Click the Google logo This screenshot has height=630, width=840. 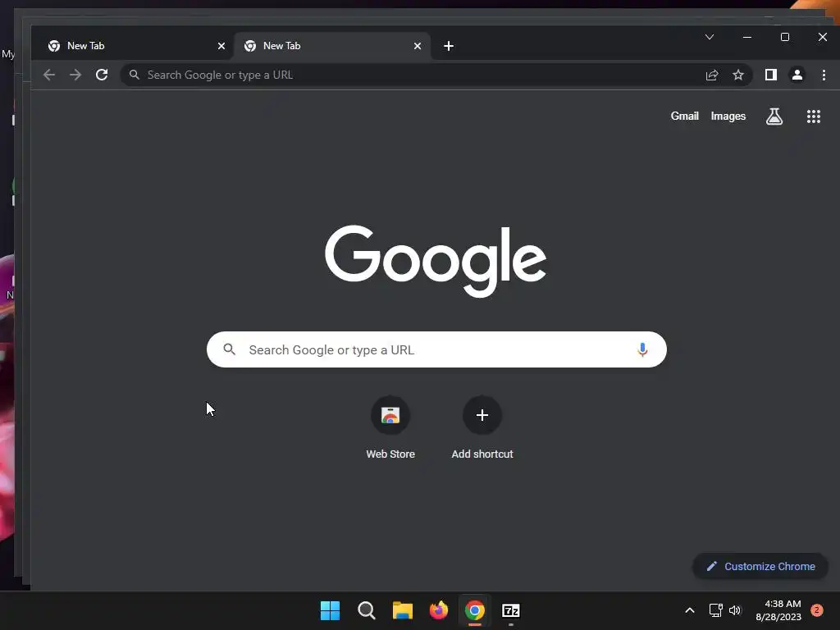click(x=436, y=261)
